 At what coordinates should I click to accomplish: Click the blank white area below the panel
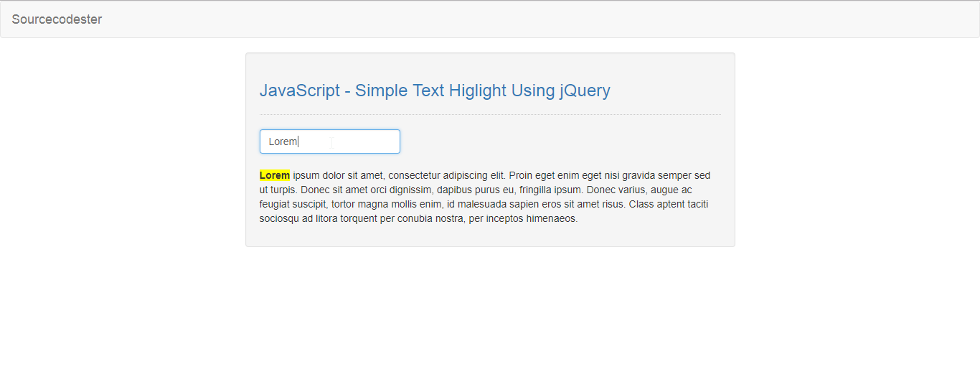pyautogui.click(x=490, y=309)
